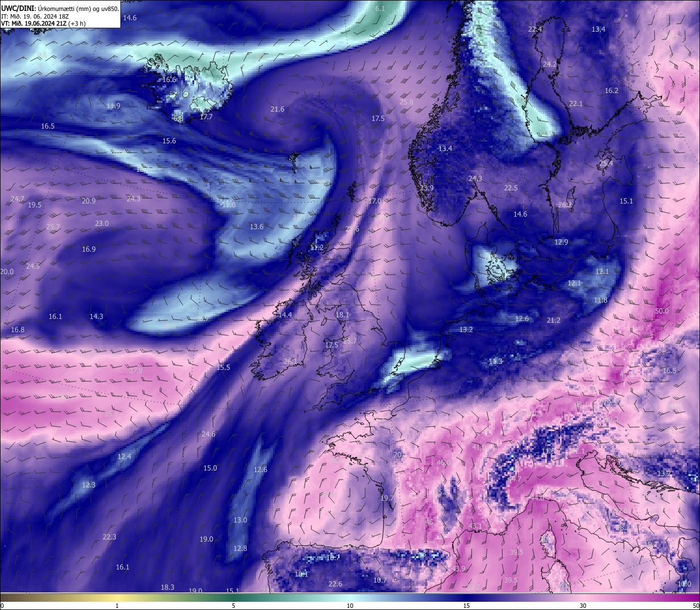Click the 43.1 value label
The height and width of the screenshot is (610, 700).
click(x=475, y=526)
